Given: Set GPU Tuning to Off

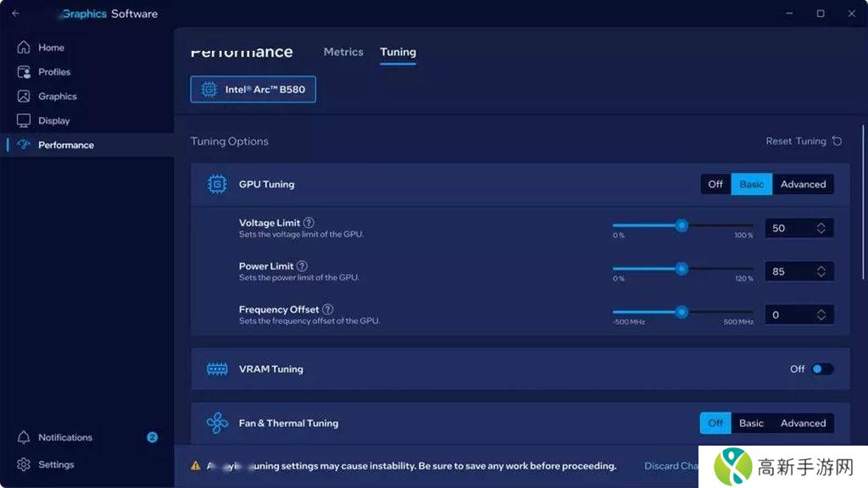Looking at the screenshot, I should 715,184.
